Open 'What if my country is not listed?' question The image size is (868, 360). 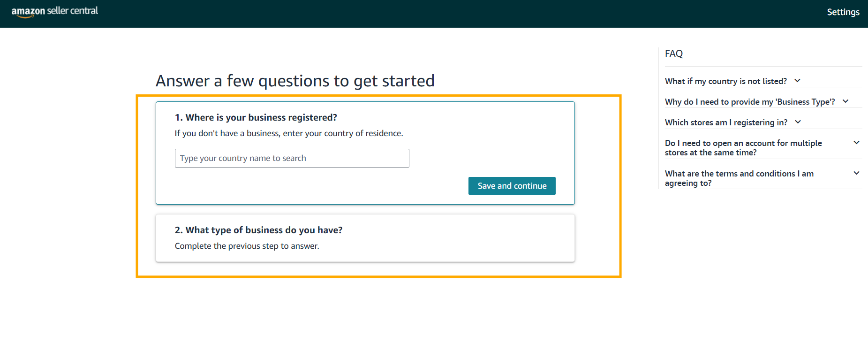pos(725,81)
